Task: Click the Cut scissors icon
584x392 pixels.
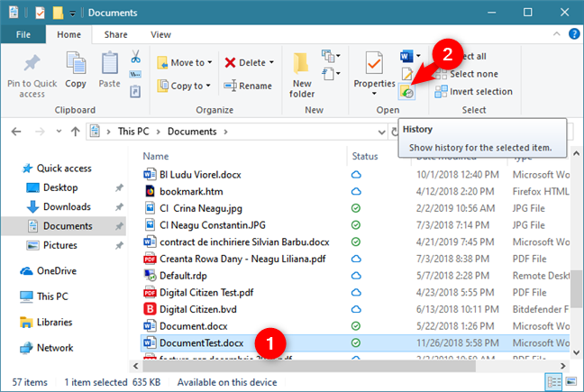Action: 135,57
